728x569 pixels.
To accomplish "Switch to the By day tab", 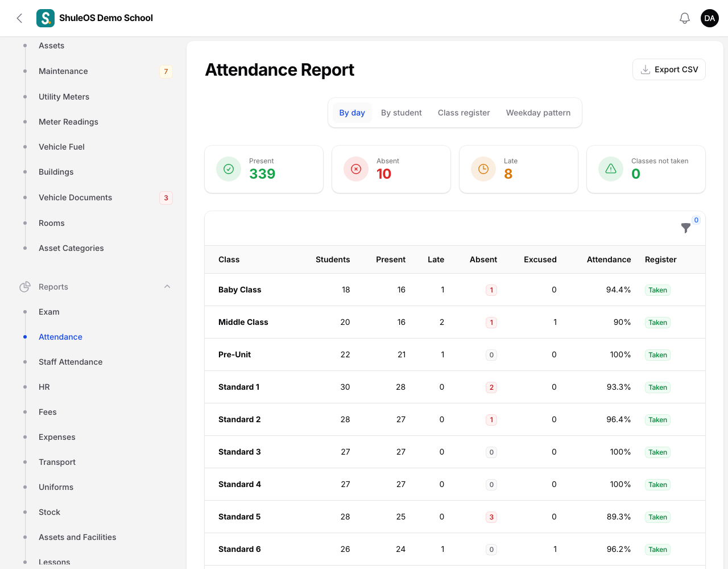I will coord(352,113).
